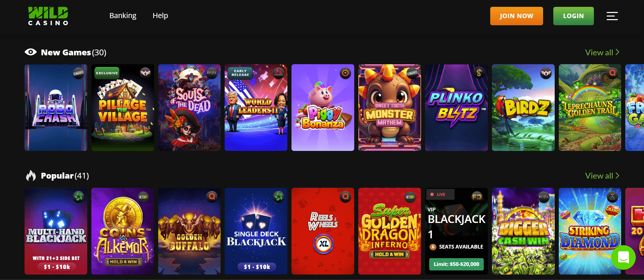644x280 pixels.
Task: Click the JOIN NOW button
Action: click(x=516, y=16)
